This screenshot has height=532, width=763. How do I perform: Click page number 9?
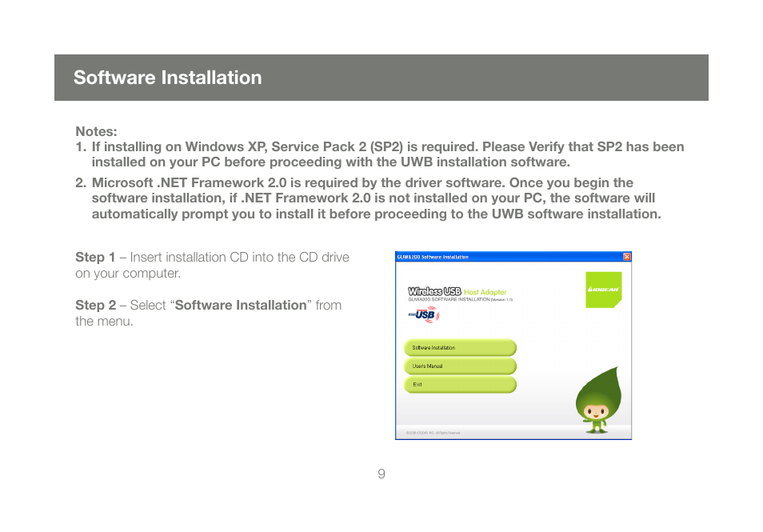(x=381, y=474)
